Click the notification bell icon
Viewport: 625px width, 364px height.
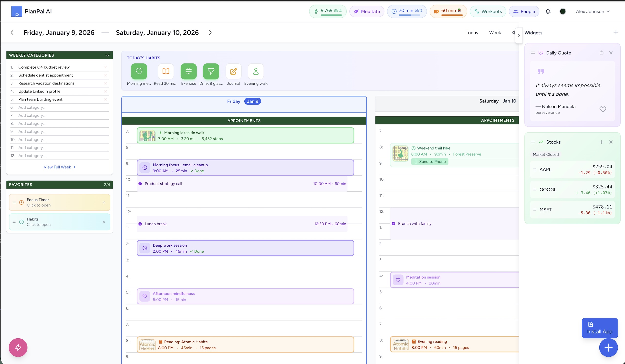coord(548,11)
